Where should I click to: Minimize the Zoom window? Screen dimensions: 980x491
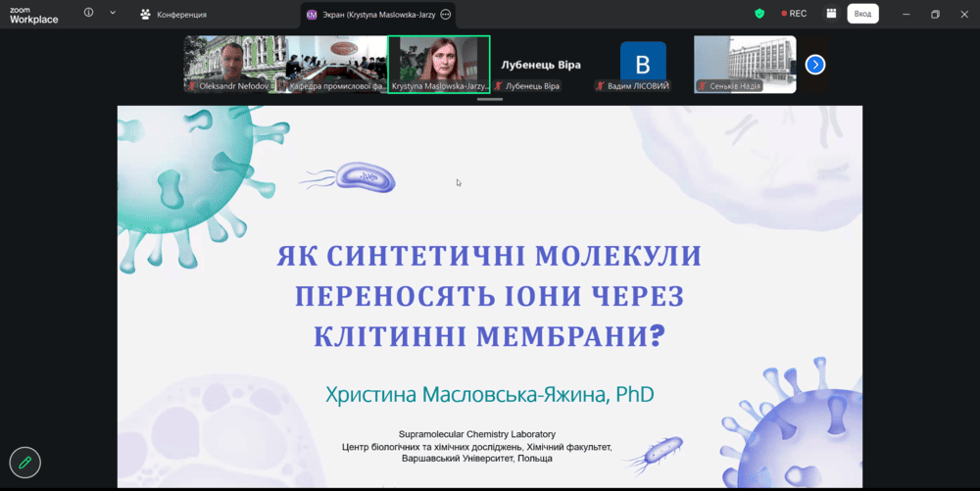906,15
